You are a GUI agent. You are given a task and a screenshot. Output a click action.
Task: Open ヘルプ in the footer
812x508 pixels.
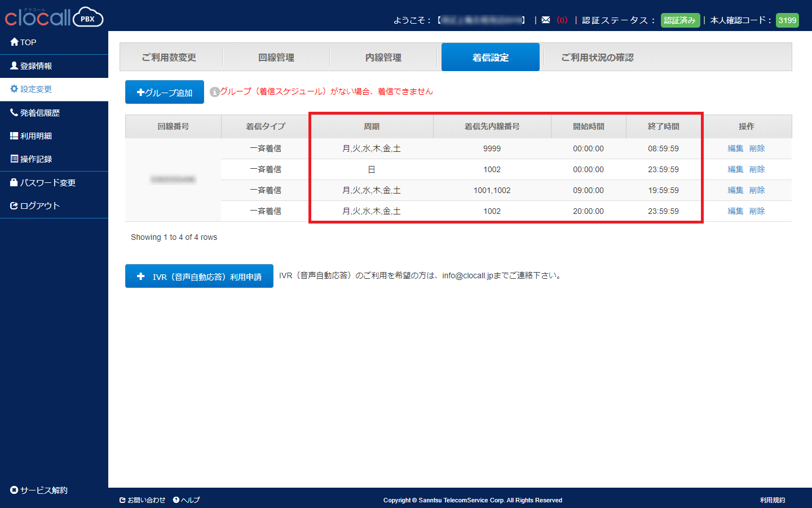(187, 500)
